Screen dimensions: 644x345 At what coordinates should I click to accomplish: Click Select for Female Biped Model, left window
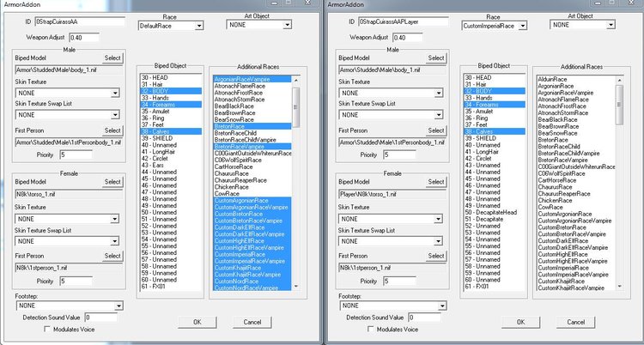pos(112,182)
